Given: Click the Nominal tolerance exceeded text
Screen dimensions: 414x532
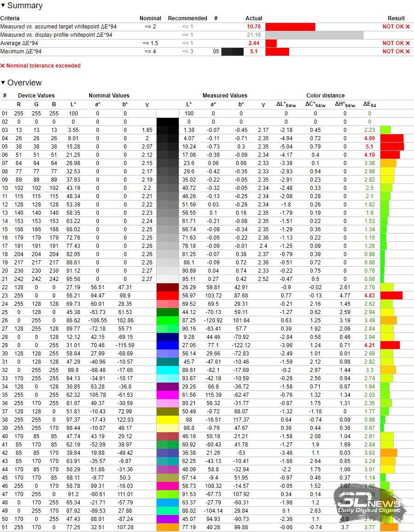Looking at the screenshot, I should [x=43, y=66].
